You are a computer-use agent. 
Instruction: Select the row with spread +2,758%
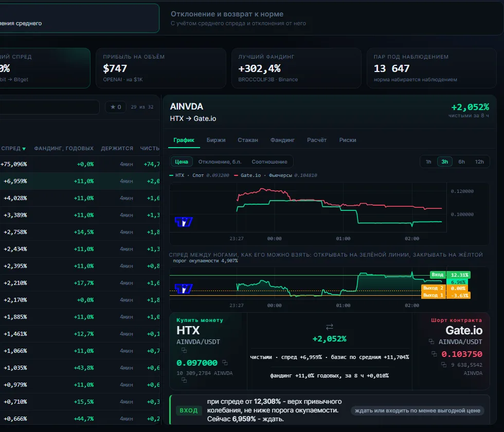(80, 232)
